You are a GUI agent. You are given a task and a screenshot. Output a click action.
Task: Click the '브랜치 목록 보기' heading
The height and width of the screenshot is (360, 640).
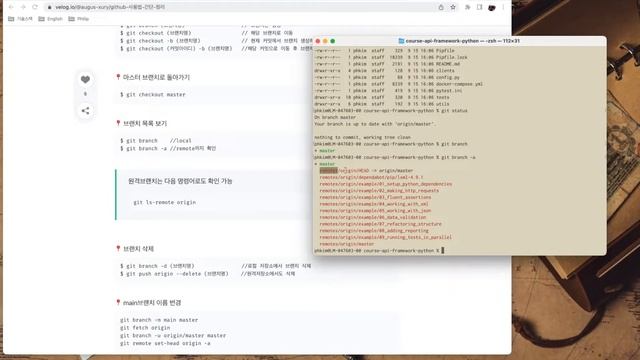(145, 123)
